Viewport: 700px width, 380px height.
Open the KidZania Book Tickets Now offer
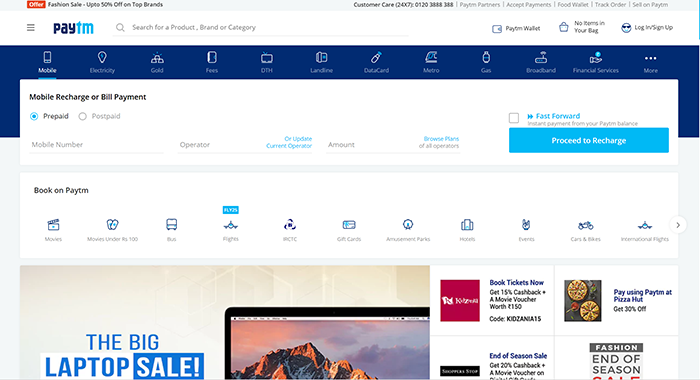pos(492,300)
